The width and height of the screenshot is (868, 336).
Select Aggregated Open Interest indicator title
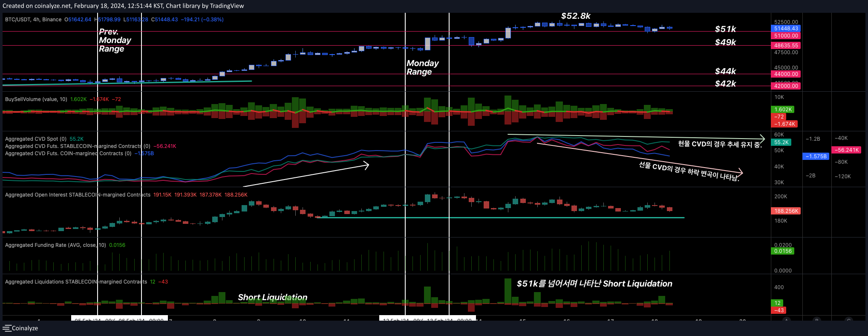pyautogui.click(x=78, y=195)
